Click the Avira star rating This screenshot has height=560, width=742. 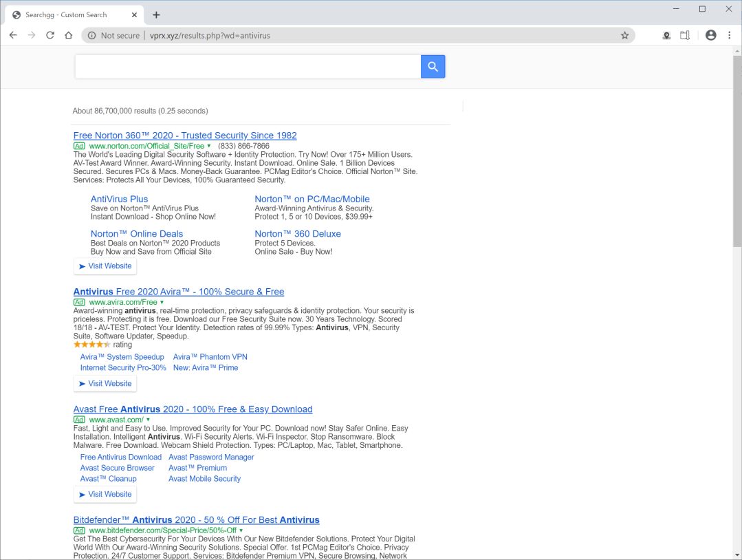coord(91,345)
